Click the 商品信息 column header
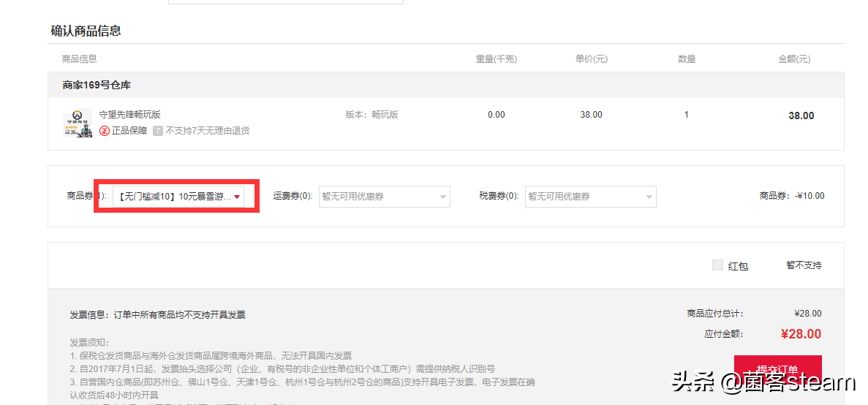 [79, 58]
